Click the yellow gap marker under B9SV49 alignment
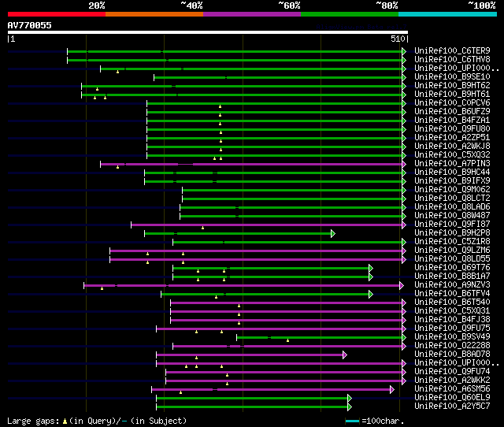 click(287, 340)
